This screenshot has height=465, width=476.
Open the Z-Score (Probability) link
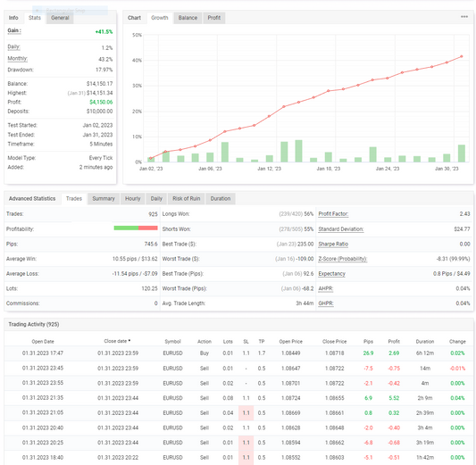click(343, 259)
